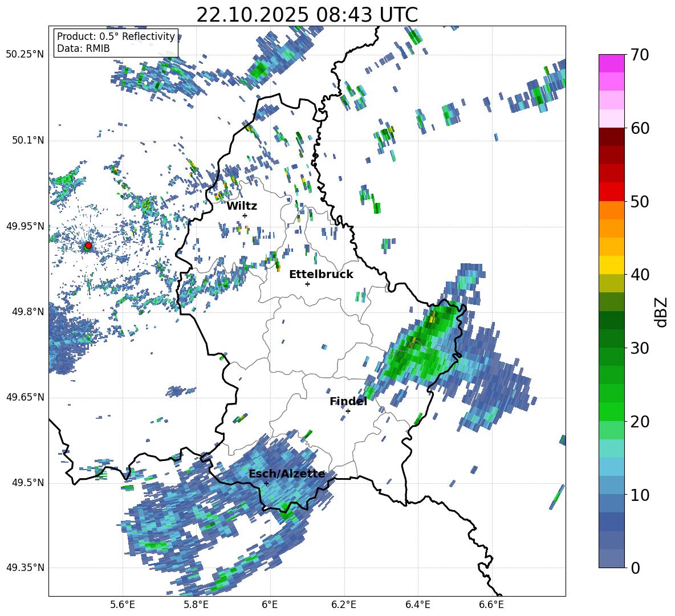Click the 49.5°N latitude label
Screen dimensions: 675x616
coord(27,483)
